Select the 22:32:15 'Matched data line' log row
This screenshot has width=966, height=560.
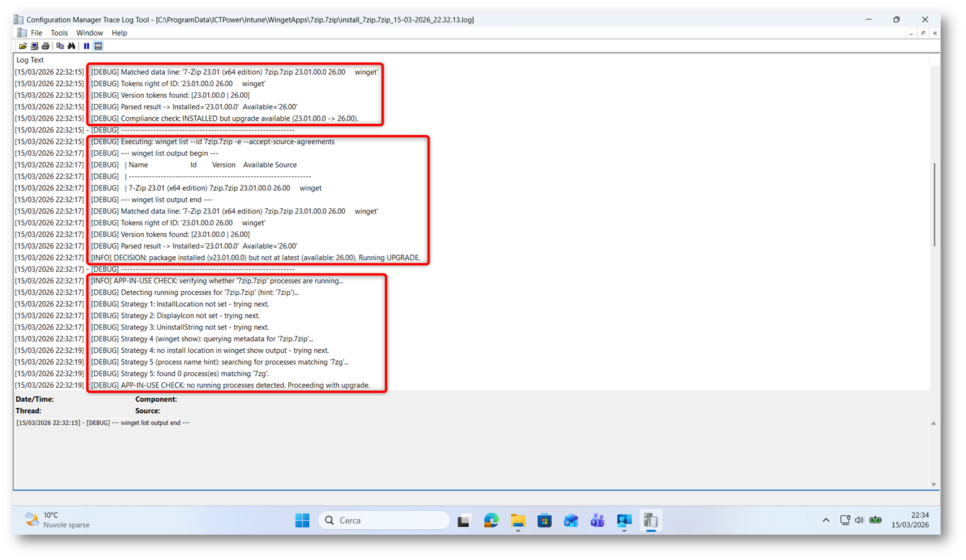(x=471, y=72)
